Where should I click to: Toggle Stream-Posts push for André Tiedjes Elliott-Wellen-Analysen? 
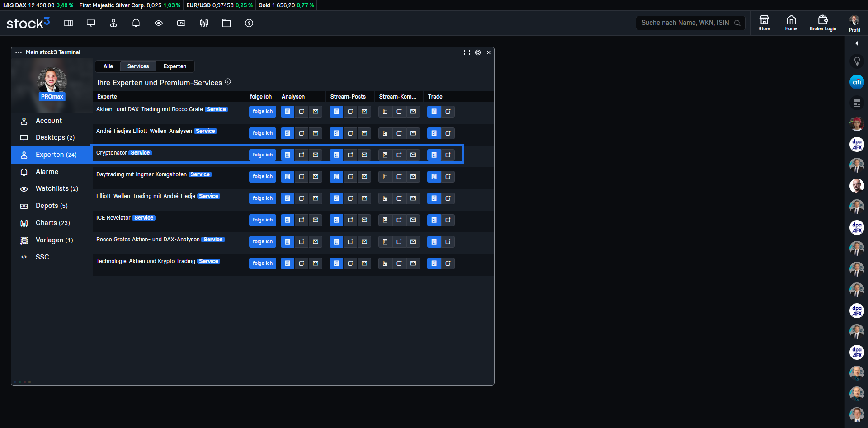(x=350, y=133)
